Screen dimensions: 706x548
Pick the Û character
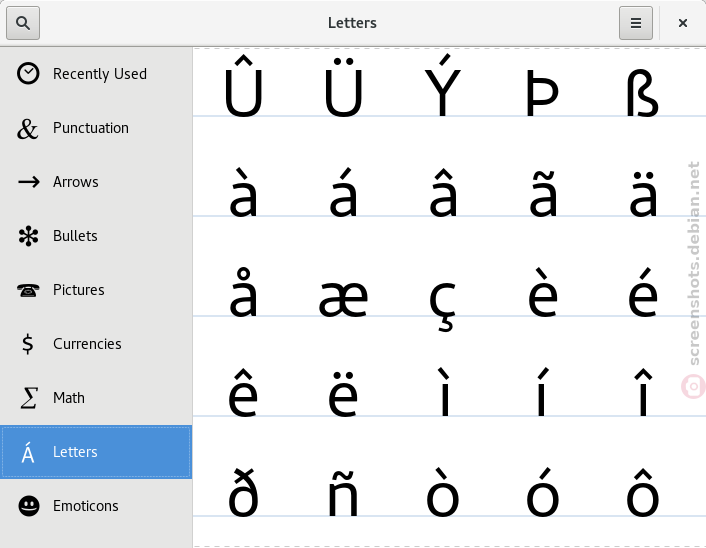[244, 86]
